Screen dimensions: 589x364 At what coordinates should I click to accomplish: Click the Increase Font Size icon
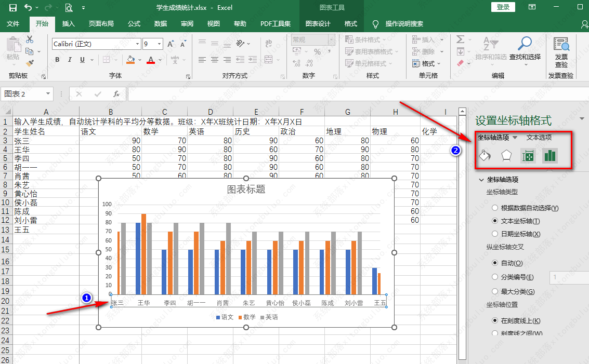tap(171, 44)
